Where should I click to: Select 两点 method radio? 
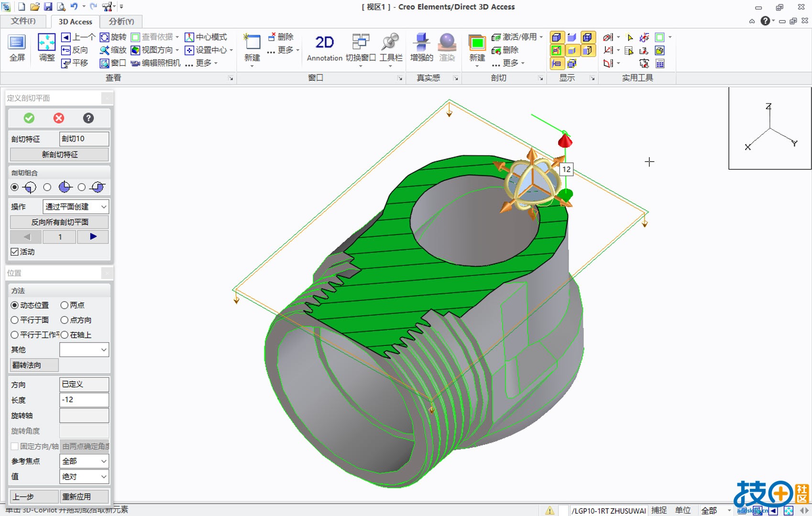(x=65, y=305)
